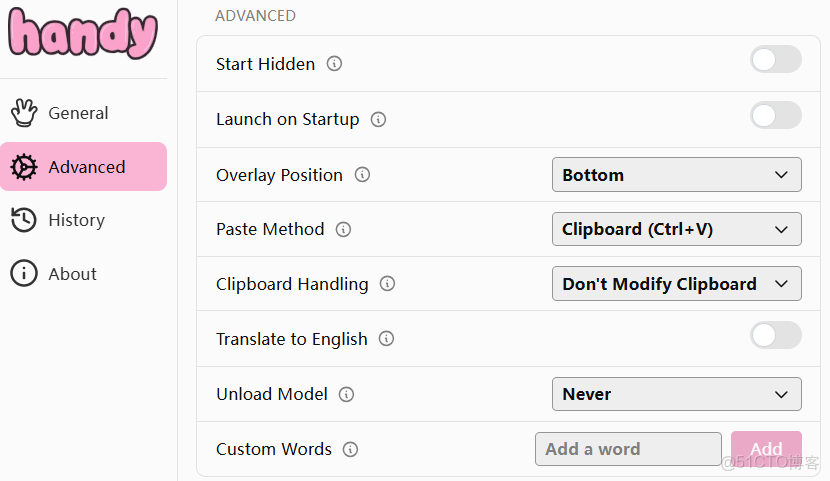Click the handy logo

(84, 34)
